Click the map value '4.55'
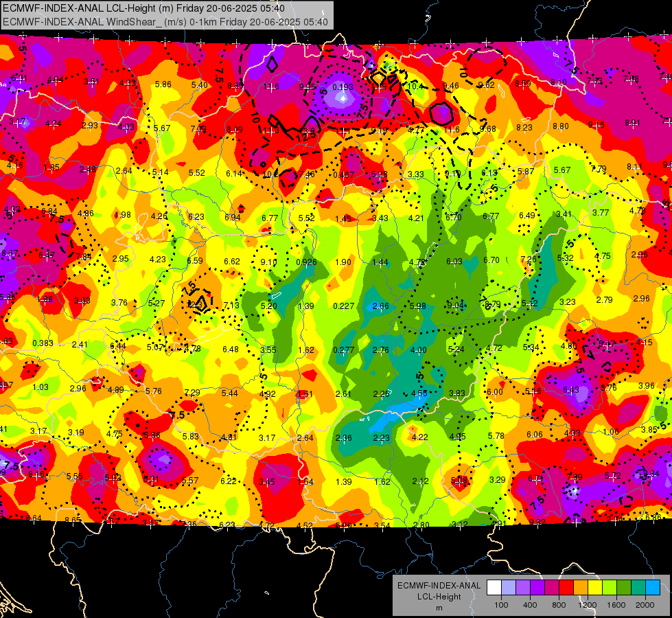Image resolution: width=672 pixels, height=618 pixels. [419, 393]
